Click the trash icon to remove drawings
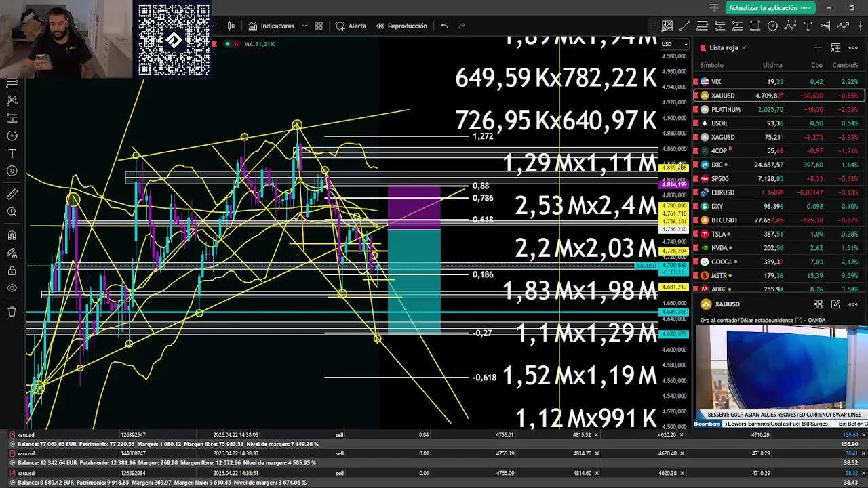 12,312
